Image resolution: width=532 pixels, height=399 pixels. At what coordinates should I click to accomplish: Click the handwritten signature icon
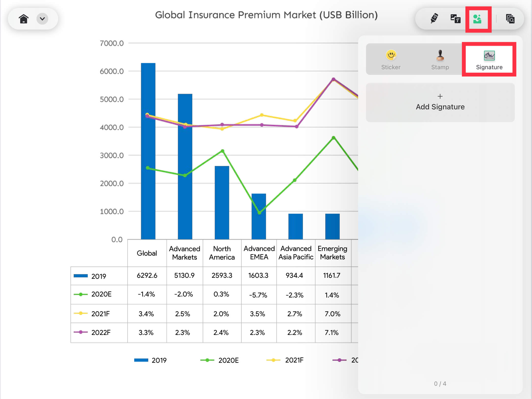489,55
